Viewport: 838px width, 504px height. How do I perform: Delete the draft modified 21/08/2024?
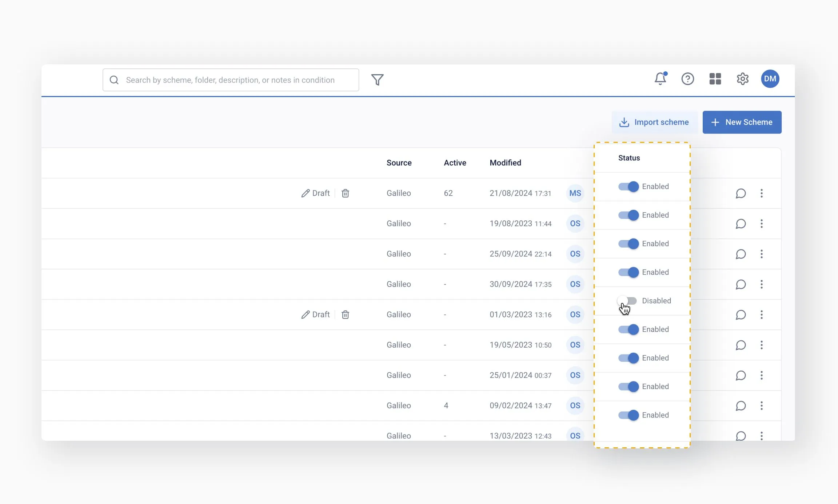345,193
